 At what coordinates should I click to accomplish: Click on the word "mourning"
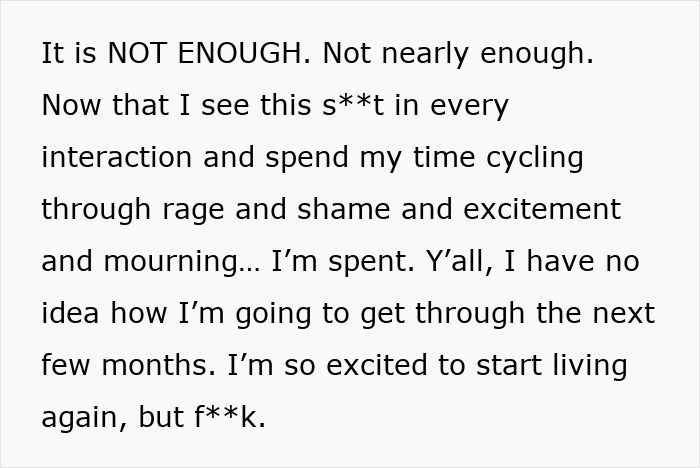coord(179,261)
